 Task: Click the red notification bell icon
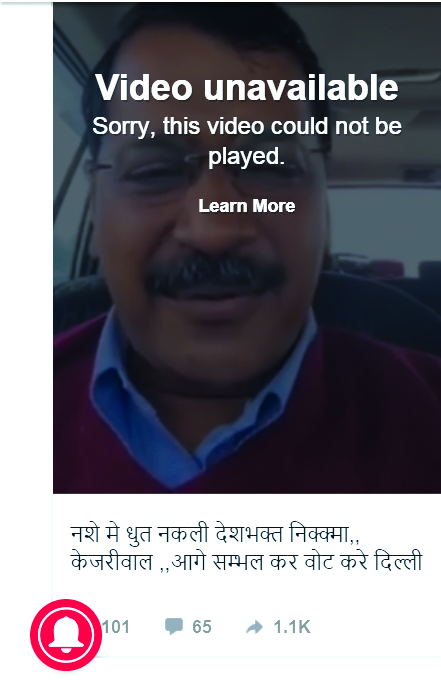point(66,635)
